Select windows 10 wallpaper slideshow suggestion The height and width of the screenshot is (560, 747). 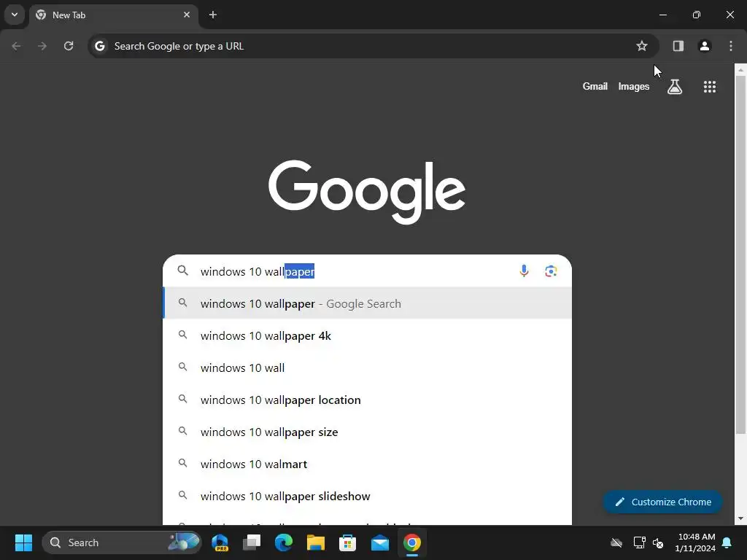368,496
